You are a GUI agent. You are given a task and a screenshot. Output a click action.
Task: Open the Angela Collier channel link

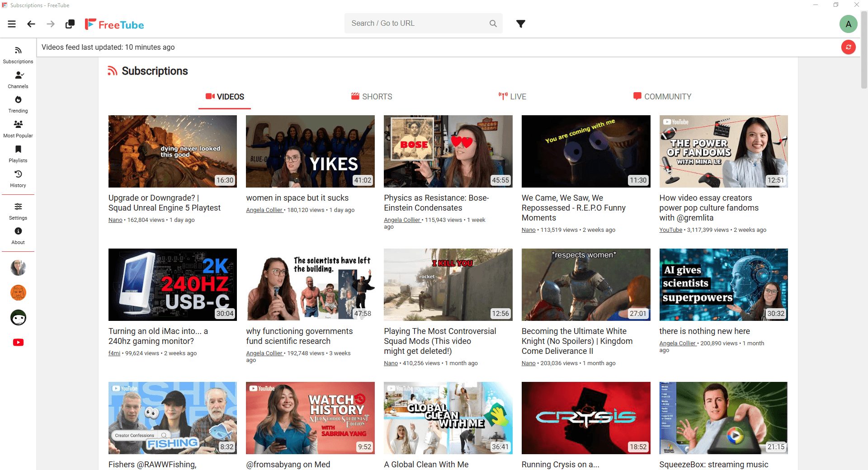pos(264,210)
